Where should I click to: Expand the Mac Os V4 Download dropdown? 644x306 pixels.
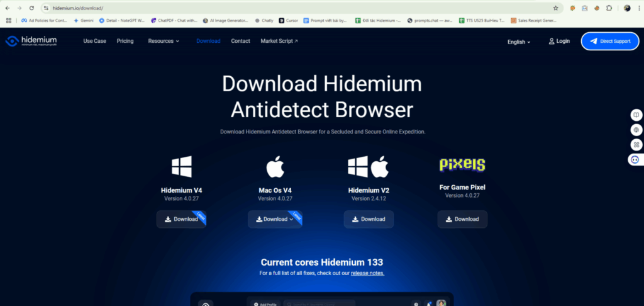(x=275, y=219)
